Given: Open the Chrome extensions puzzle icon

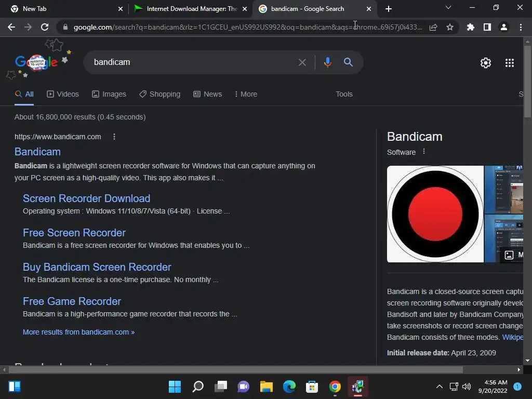Looking at the screenshot, I should point(471,27).
